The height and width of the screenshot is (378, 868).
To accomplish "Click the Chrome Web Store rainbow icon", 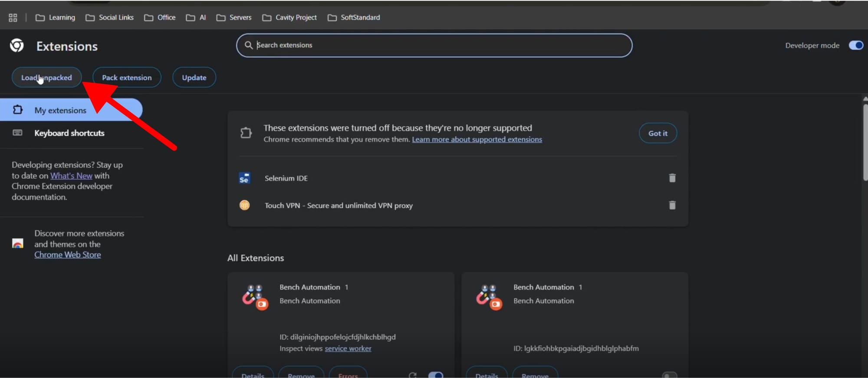I will [18, 243].
